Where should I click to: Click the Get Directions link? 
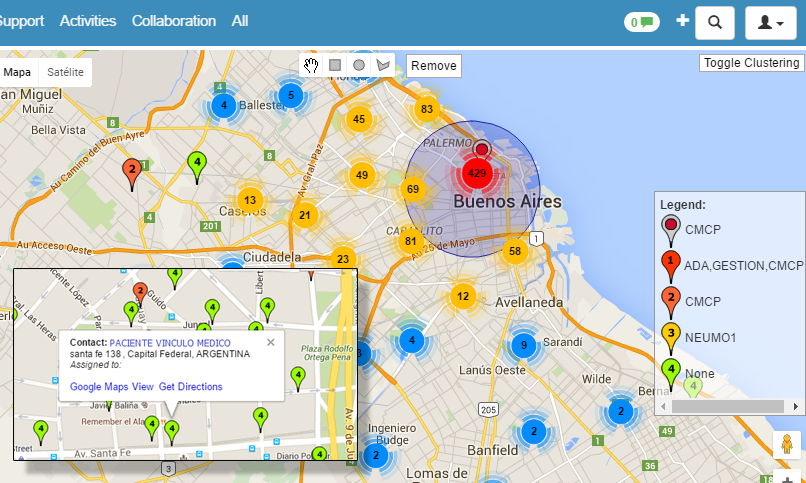[x=190, y=387]
